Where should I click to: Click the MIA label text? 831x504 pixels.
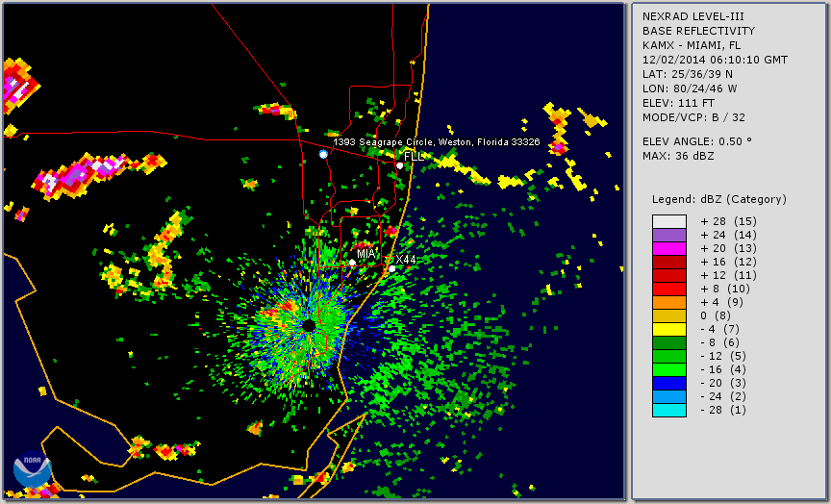pos(366,254)
